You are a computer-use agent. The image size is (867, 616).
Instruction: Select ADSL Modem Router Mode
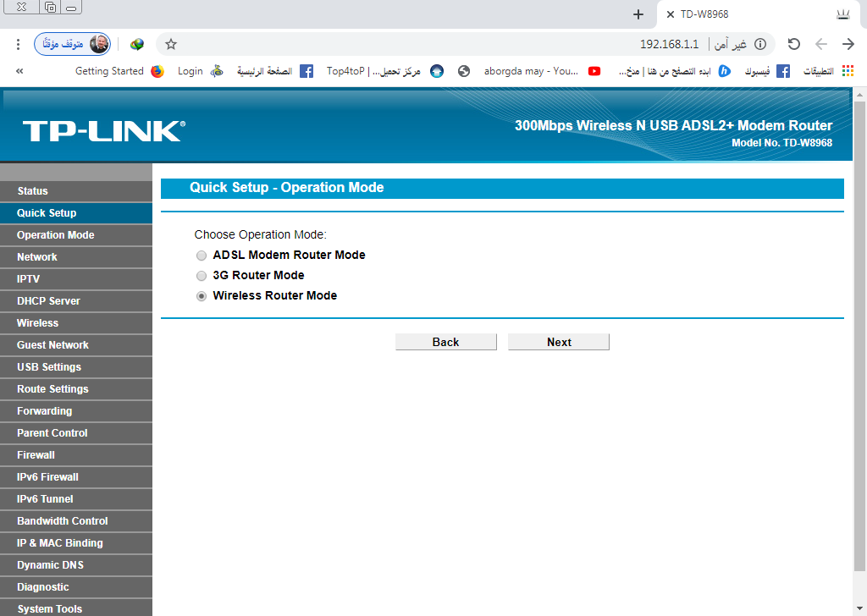tap(202, 255)
